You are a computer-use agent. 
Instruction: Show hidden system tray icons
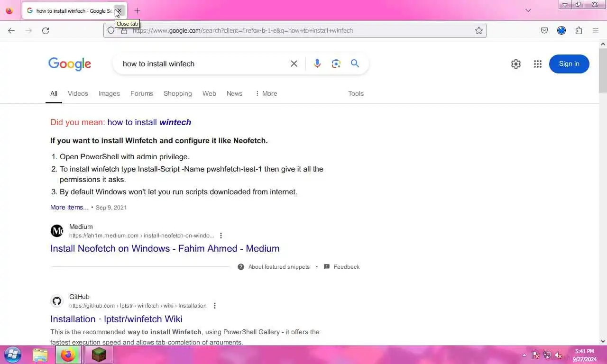(x=524, y=355)
